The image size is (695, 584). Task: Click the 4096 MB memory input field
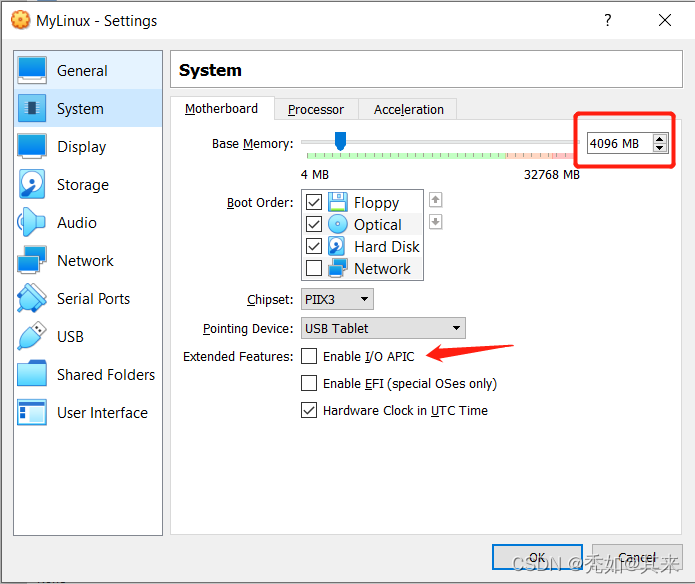point(620,143)
